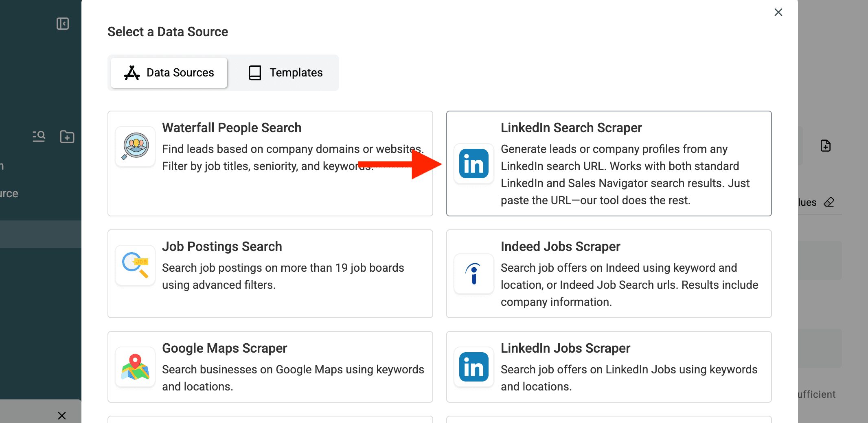Dismiss the bottom-left notification

point(62,415)
